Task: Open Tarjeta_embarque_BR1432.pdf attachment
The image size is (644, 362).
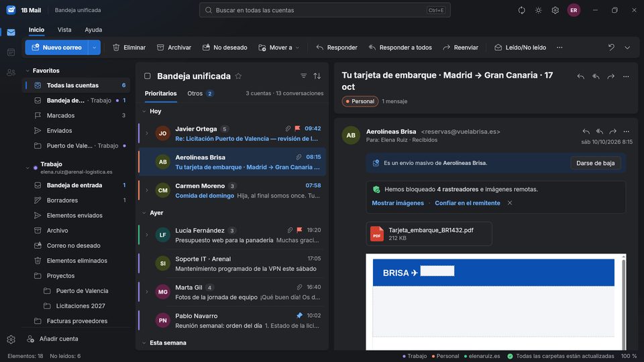Action: (x=429, y=234)
